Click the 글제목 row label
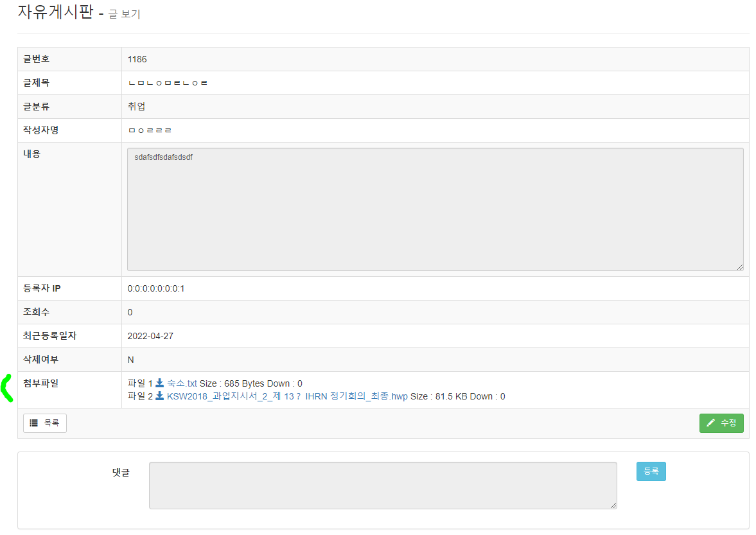 pos(36,82)
